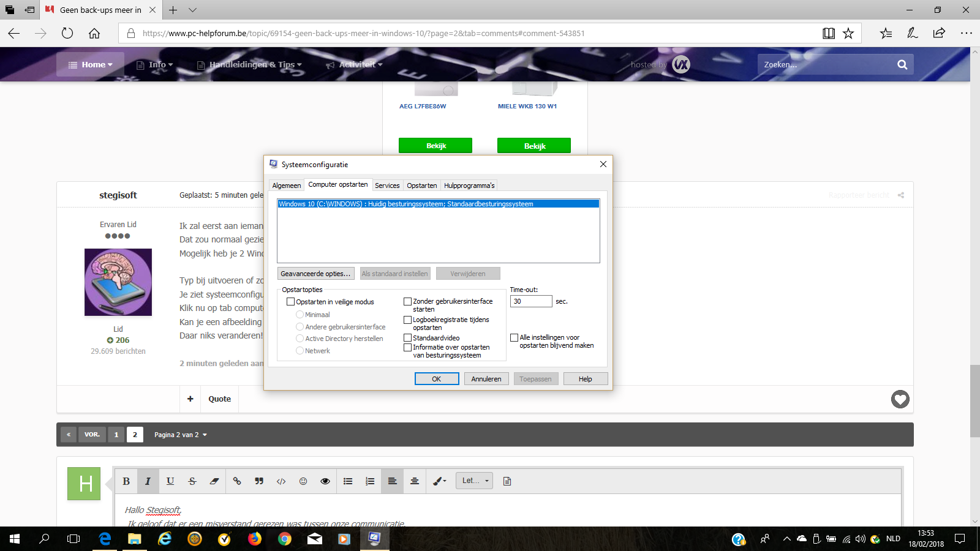
Task: Tick Alle instellingen voor opstarten blijvend maken
Action: [514, 337]
